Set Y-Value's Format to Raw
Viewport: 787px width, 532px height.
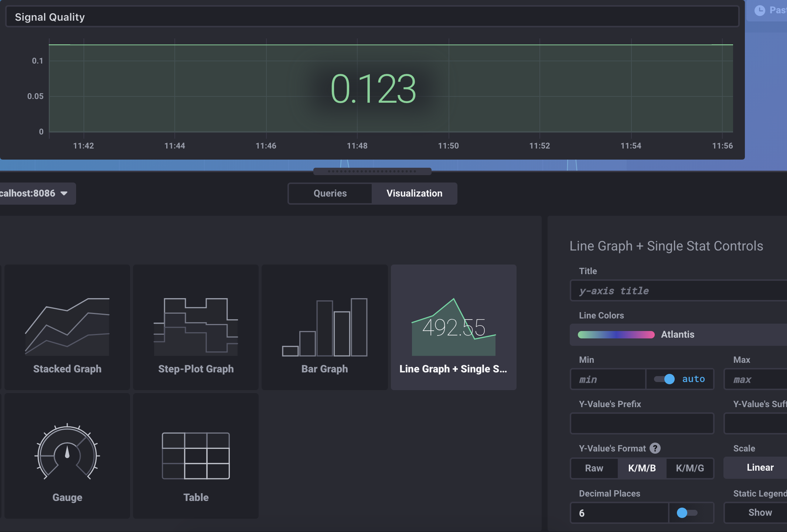coord(594,468)
